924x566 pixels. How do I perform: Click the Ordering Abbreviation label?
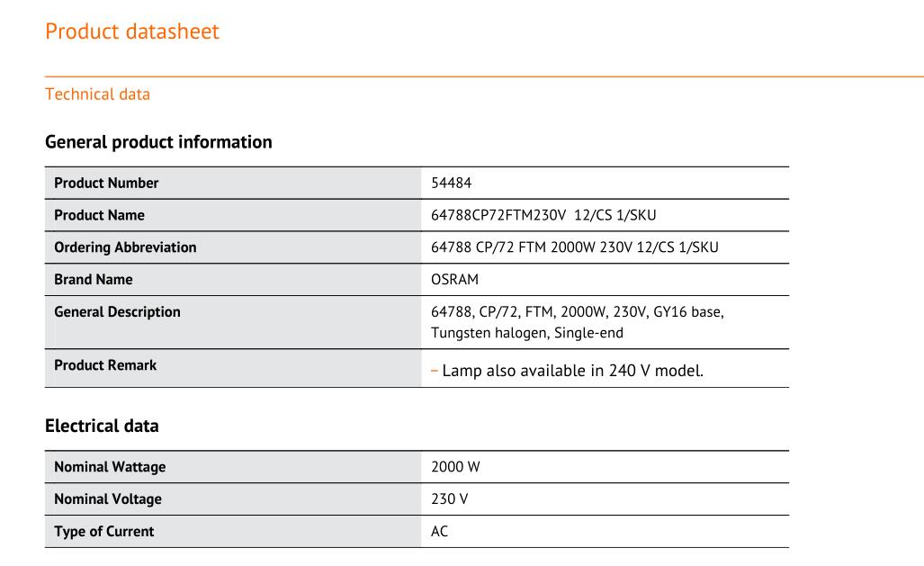tap(125, 247)
